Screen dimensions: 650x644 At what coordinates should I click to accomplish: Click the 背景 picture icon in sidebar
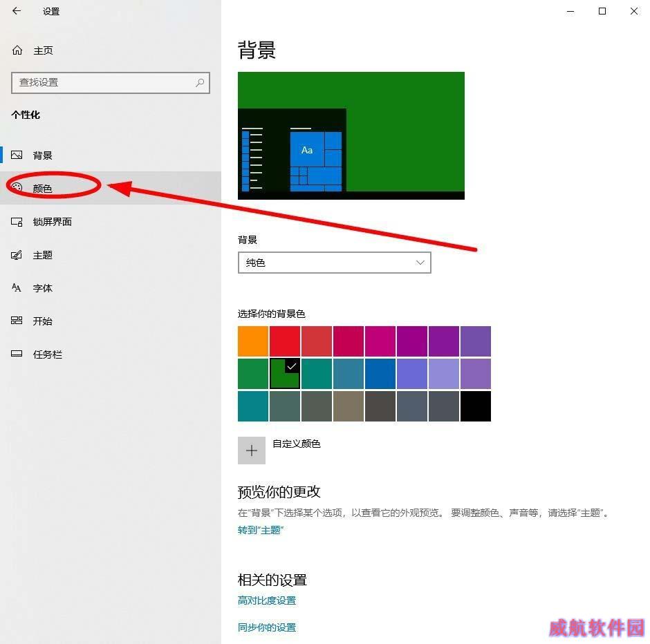pos(17,155)
